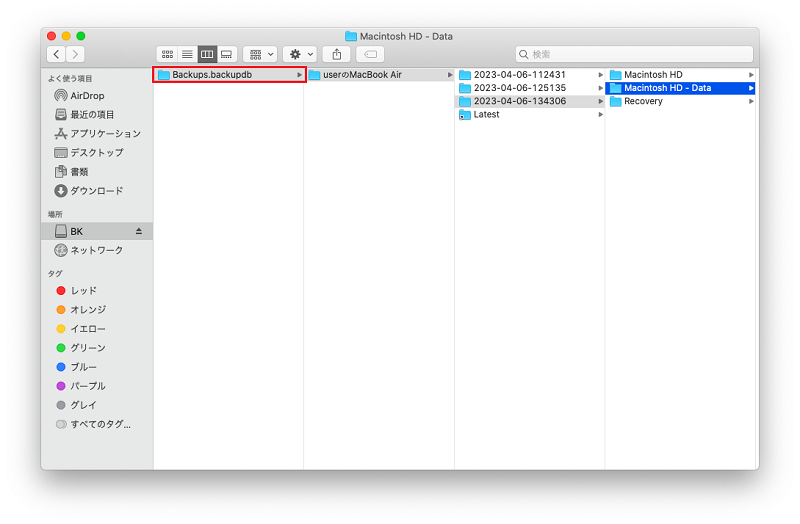The image size is (800, 524).
Task: Click the title bar folder proxy icon
Action: (351, 36)
